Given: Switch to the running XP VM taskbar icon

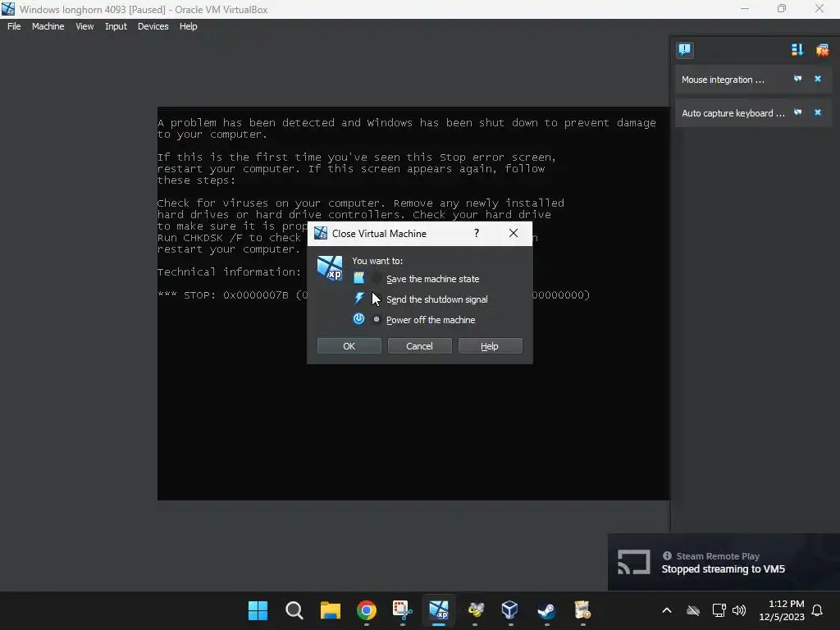Looking at the screenshot, I should point(439,610).
